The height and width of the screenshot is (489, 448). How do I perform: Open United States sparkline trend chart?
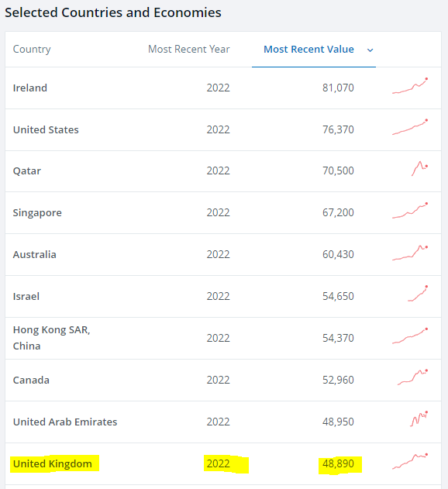pos(410,127)
